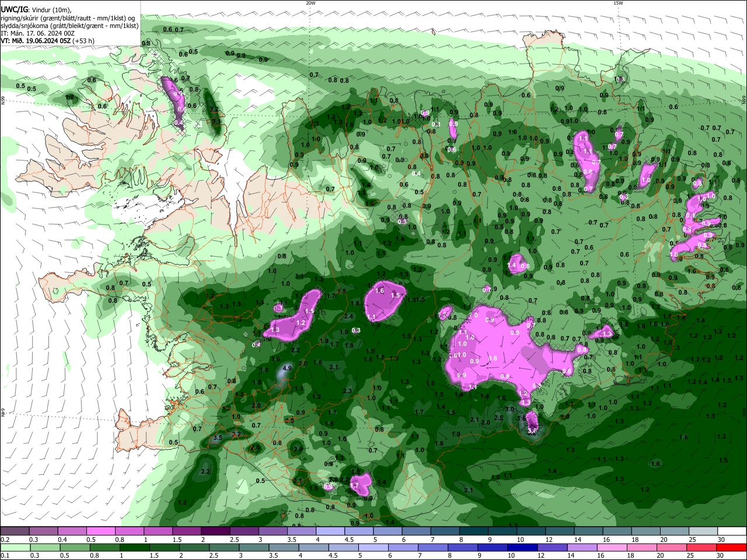The image size is (747, 560).
Task: Select the 'rigning/skúrir' rain legend description line
Action: tap(67, 18)
